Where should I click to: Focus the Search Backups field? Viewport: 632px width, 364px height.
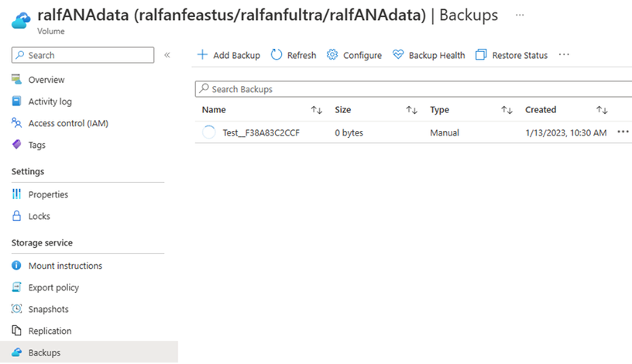[414, 89]
